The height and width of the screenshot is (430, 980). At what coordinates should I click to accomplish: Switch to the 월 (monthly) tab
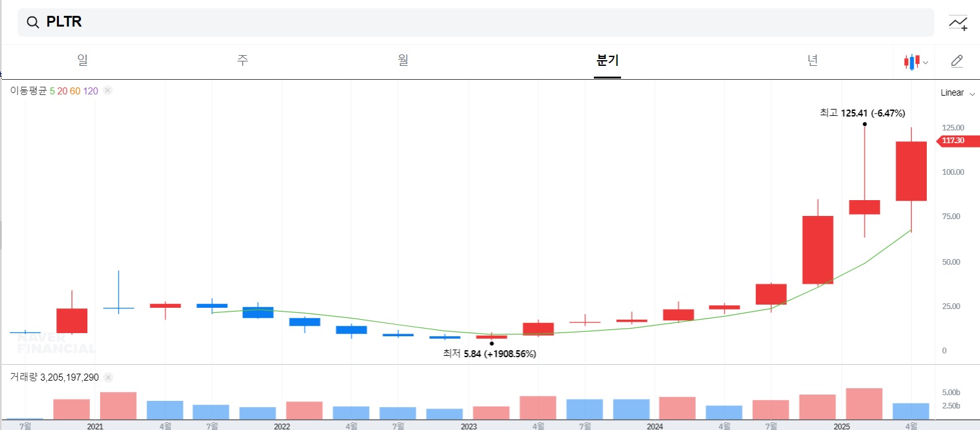click(403, 61)
